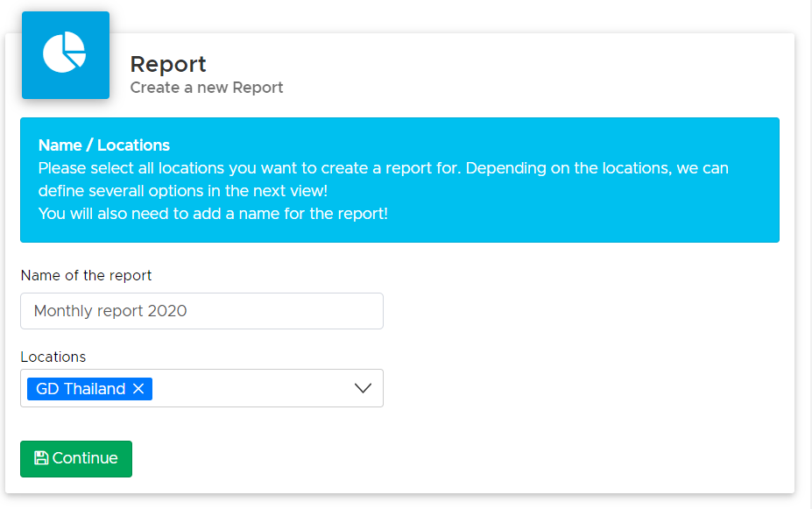Click the pie chart Report icon
This screenshot has width=812, height=509.
[65, 55]
